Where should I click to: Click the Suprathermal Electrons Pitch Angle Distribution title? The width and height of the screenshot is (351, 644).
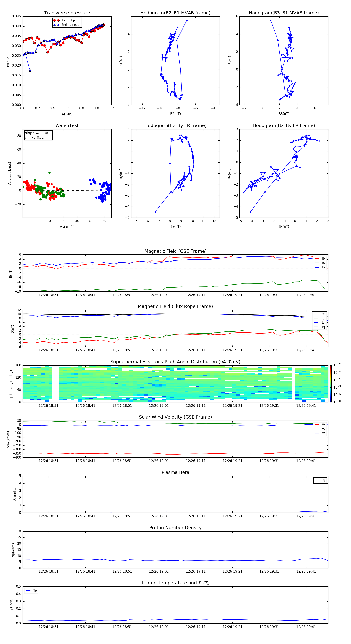tap(175, 362)
